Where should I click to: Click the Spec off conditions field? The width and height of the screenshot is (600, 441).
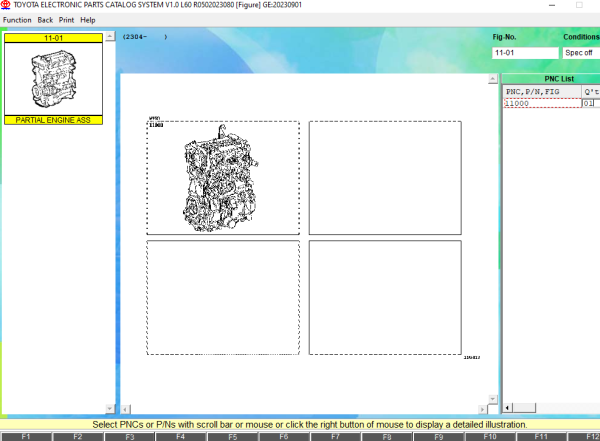pyautogui.click(x=581, y=53)
